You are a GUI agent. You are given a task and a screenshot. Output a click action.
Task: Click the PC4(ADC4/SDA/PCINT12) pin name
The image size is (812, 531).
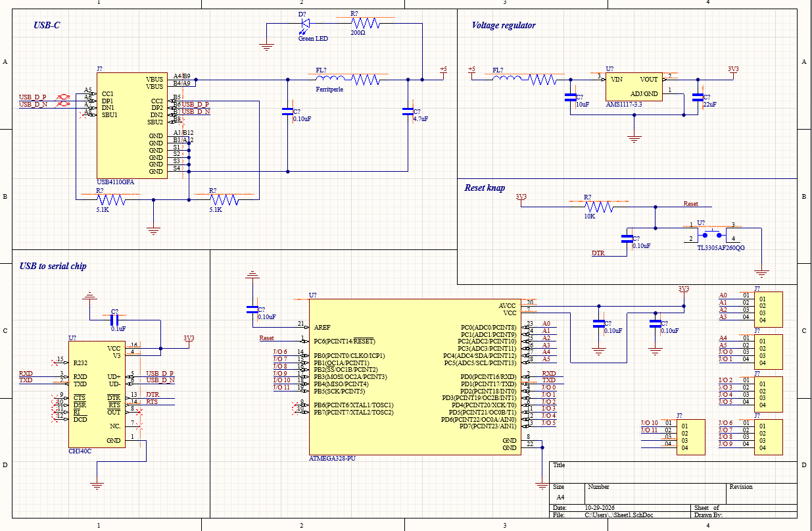coord(480,356)
